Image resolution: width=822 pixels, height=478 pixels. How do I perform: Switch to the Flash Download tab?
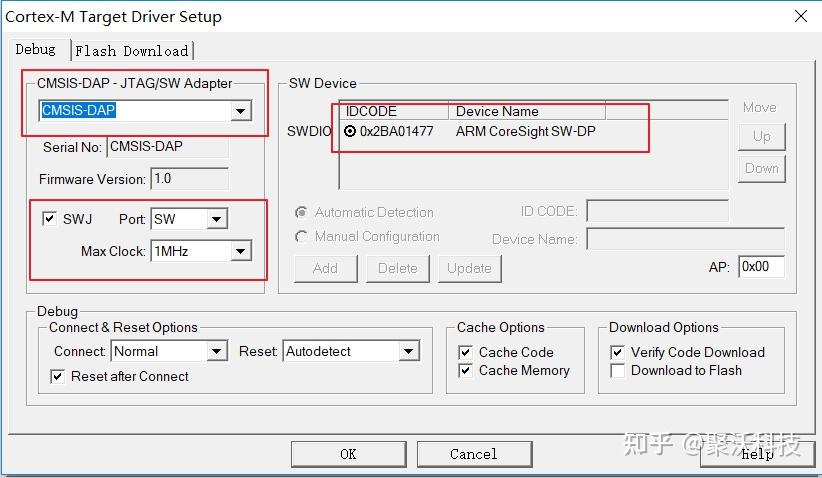click(131, 50)
